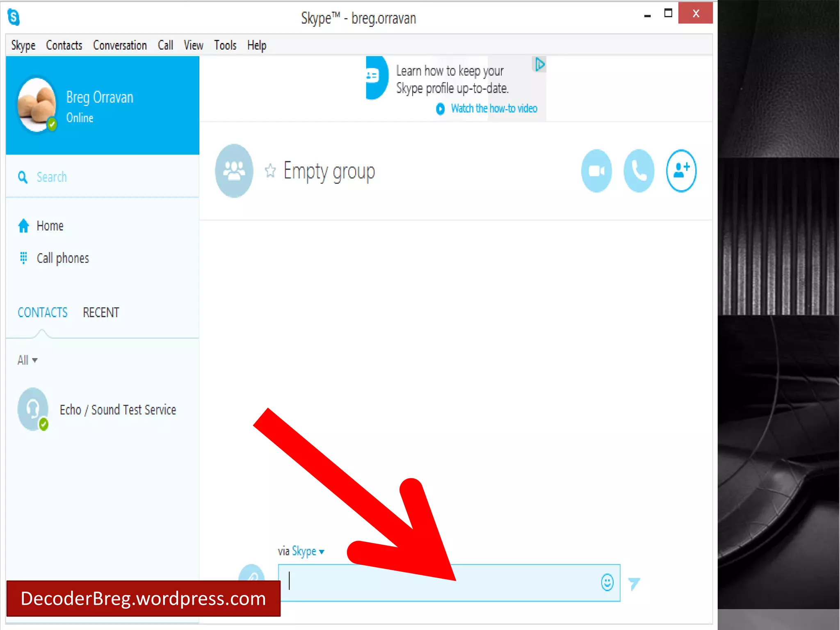Viewport: 840px width, 630px height.
Task: Go to Home in the sidebar
Action: pos(50,226)
